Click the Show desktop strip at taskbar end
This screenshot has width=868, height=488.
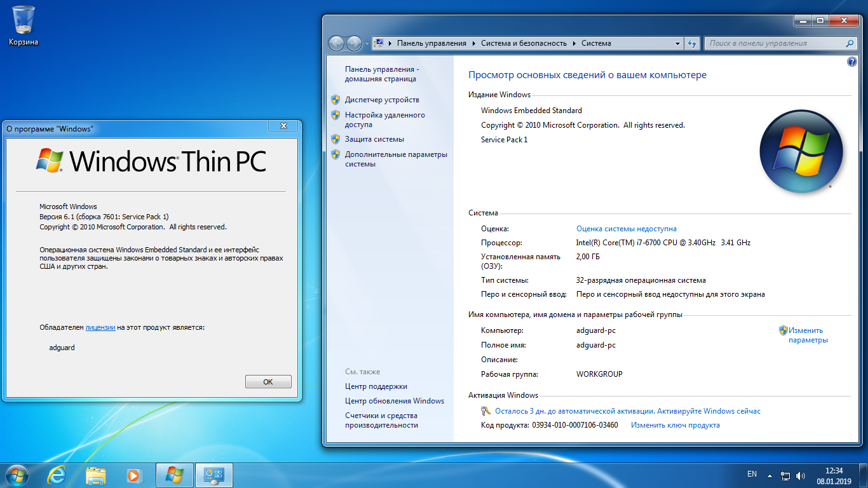coord(864,475)
